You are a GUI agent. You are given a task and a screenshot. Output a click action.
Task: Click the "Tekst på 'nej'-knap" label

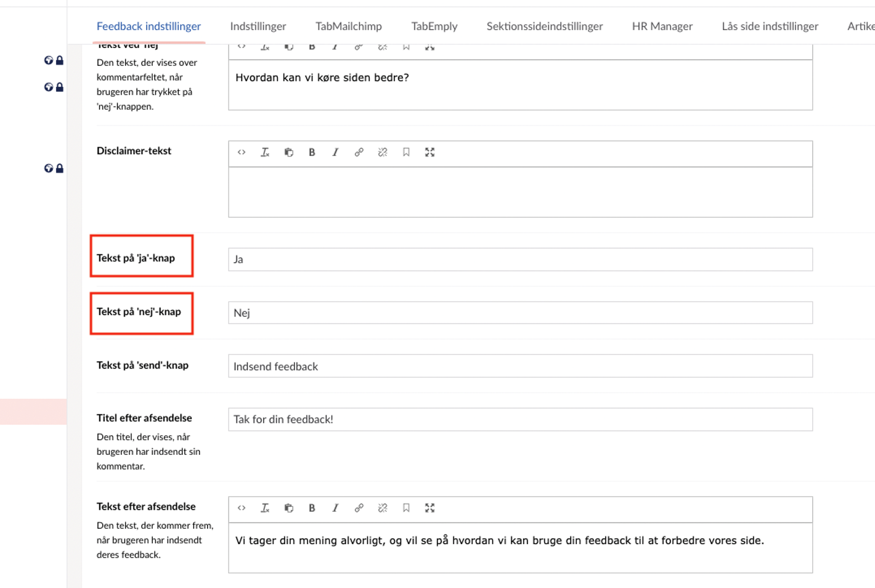pos(139,312)
